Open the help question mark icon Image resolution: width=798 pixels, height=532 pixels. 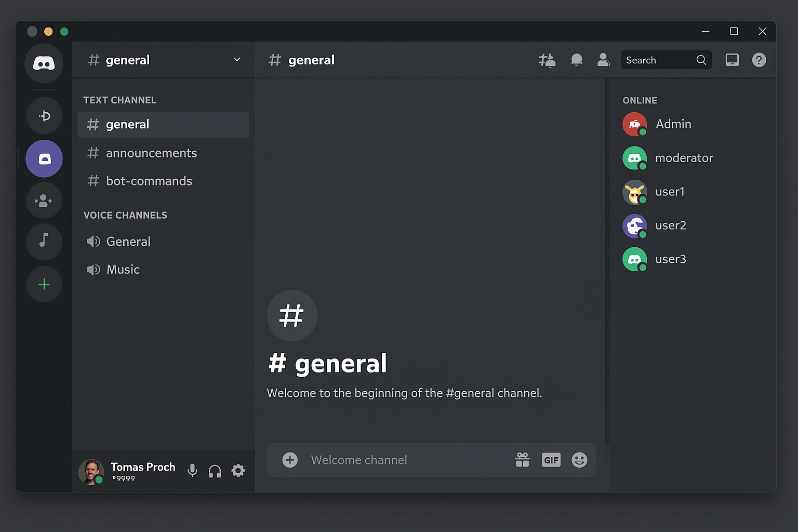(759, 60)
